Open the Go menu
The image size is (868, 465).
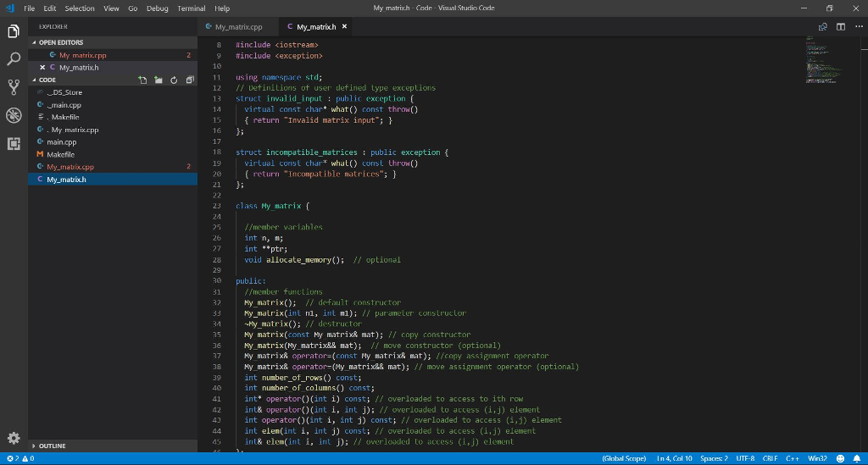tap(133, 8)
